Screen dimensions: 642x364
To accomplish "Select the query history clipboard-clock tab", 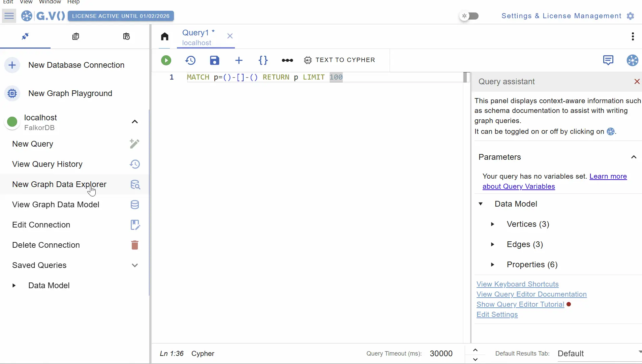I will point(126,36).
